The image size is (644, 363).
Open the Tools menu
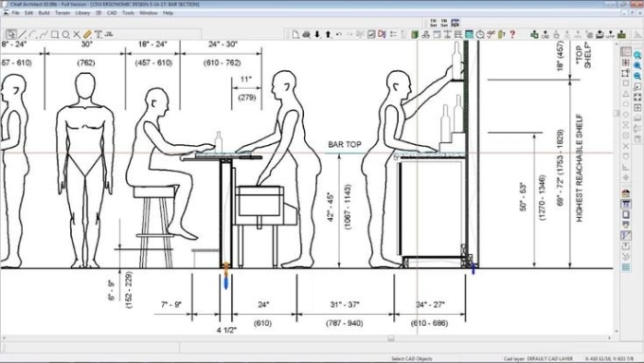click(128, 12)
